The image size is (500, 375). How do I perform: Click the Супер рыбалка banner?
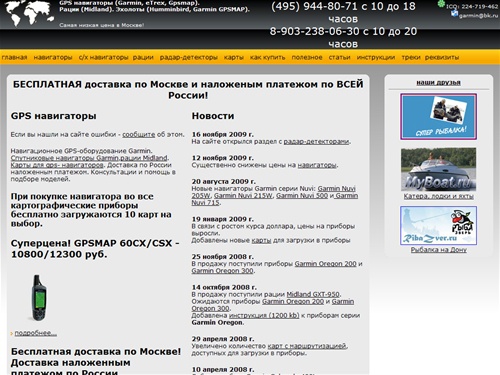click(438, 117)
